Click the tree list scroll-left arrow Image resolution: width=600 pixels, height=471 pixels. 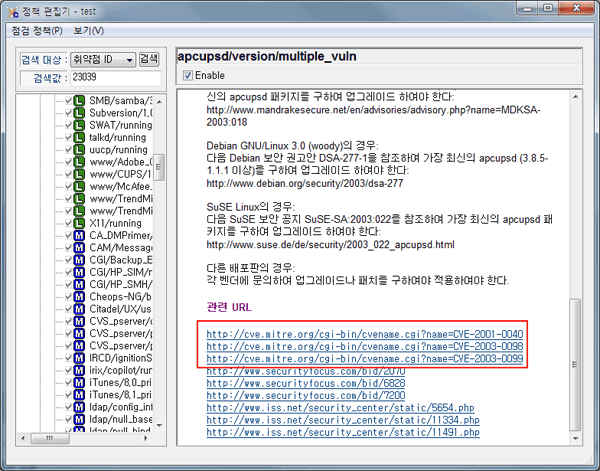coord(23,438)
